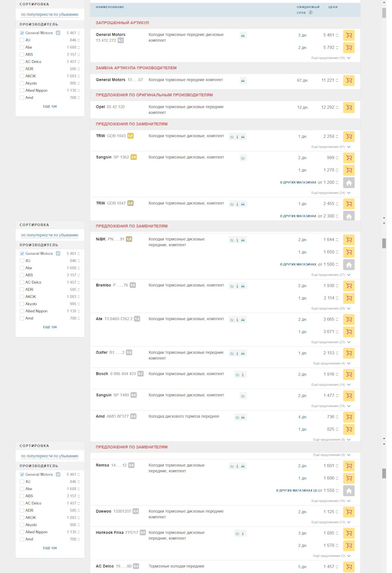The width and height of the screenshot is (392, 573).
Task: Click 'Замена артикула производителем' section header
Action: click(136, 68)
